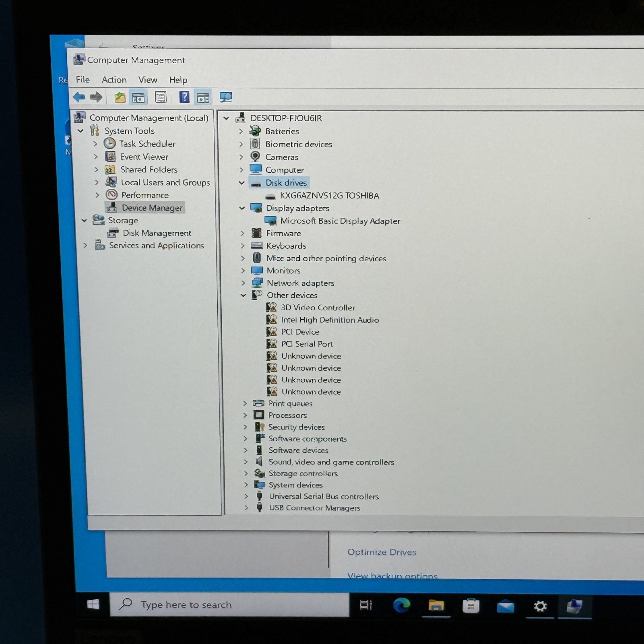Image resolution: width=644 pixels, height=644 pixels.
Task: Click the Event Viewer icon
Action: click(x=110, y=156)
